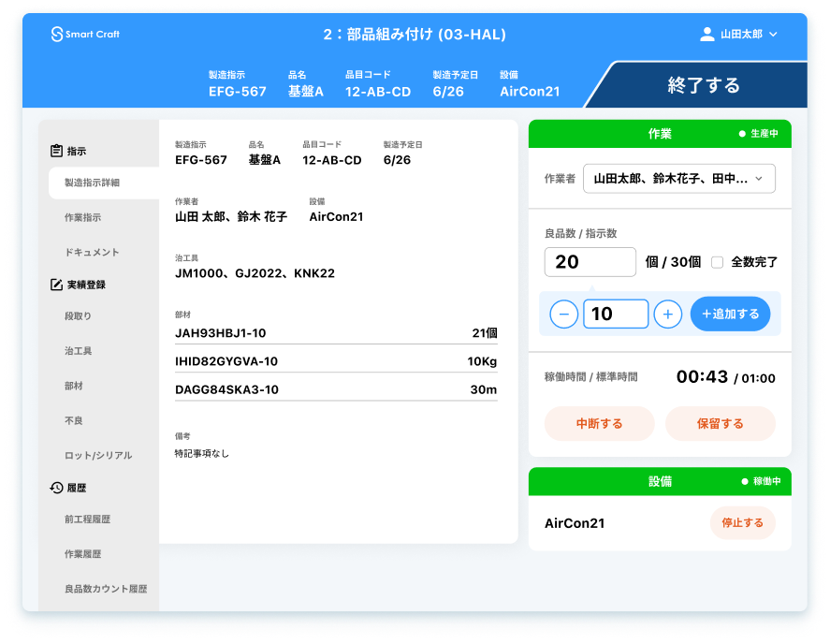Click material row IHID82GYGVA-10

(336, 361)
